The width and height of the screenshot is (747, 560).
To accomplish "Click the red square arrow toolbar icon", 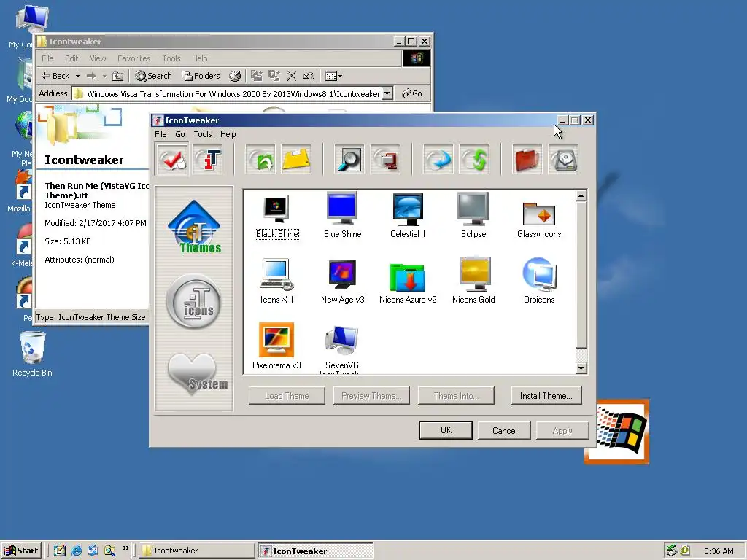I will [x=385, y=160].
